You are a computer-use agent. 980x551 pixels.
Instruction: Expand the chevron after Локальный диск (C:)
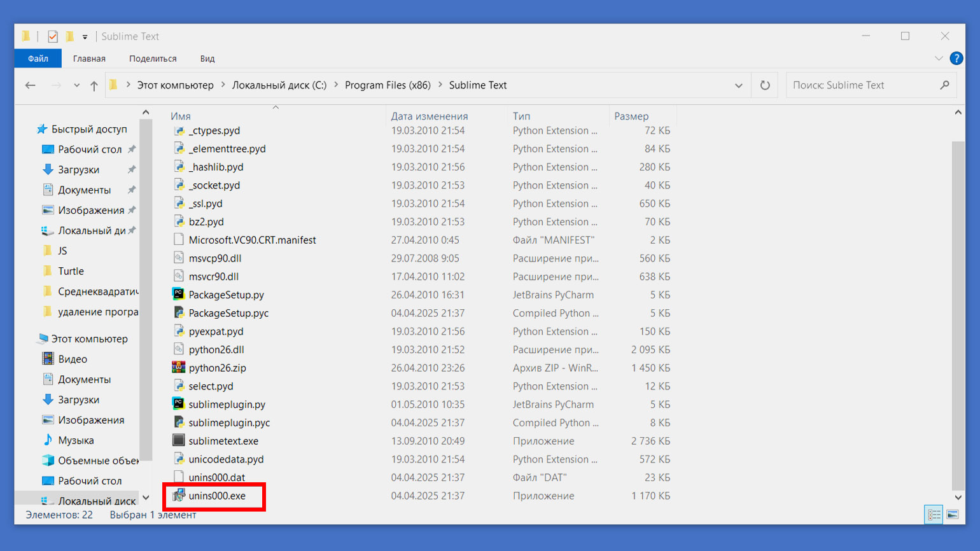point(336,85)
